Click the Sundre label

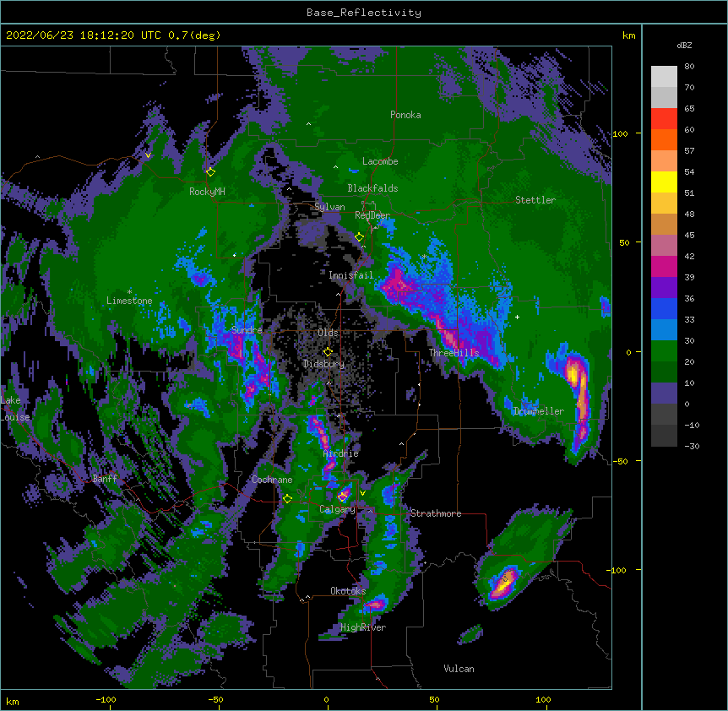click(247, 330)
